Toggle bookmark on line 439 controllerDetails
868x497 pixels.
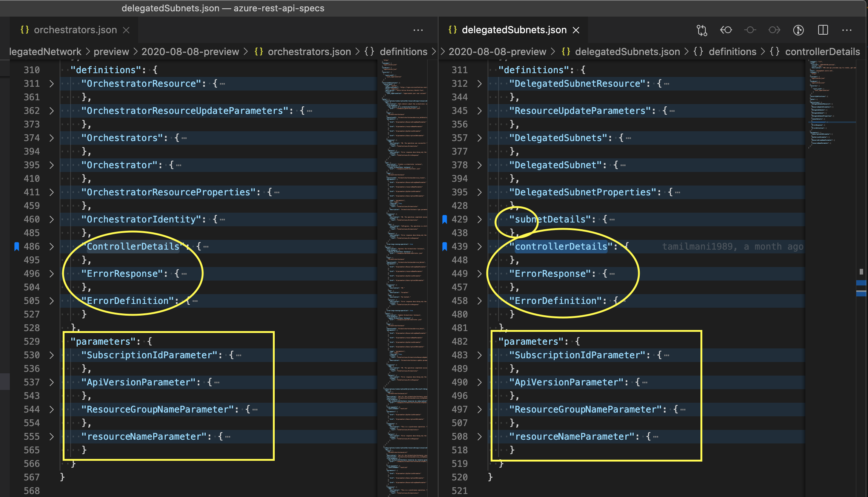tap(445, 247)
